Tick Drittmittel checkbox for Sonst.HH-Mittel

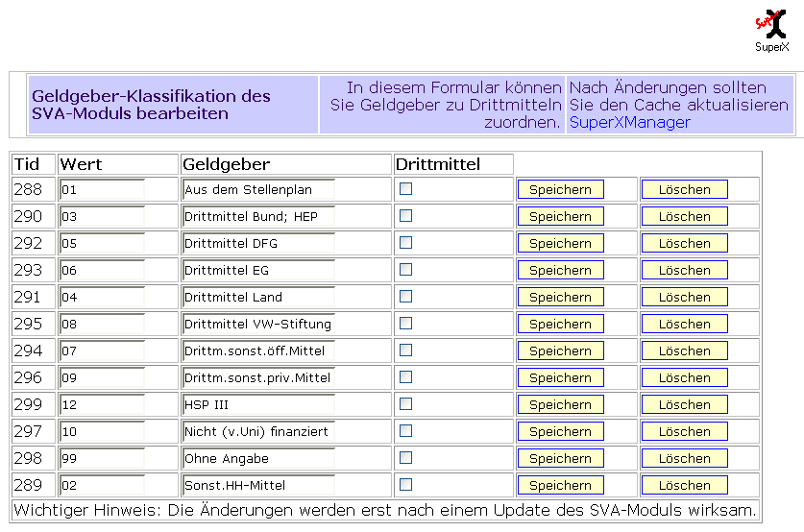405,485
